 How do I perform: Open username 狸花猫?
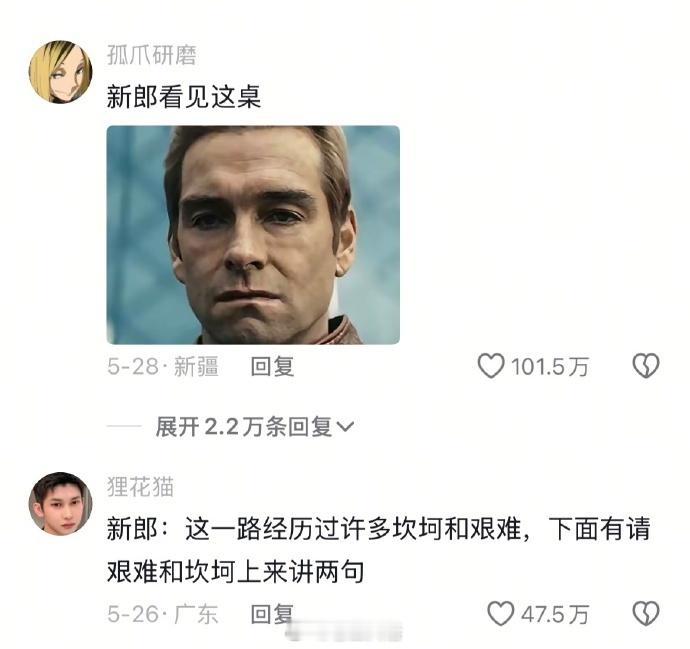tap(140, 487)
